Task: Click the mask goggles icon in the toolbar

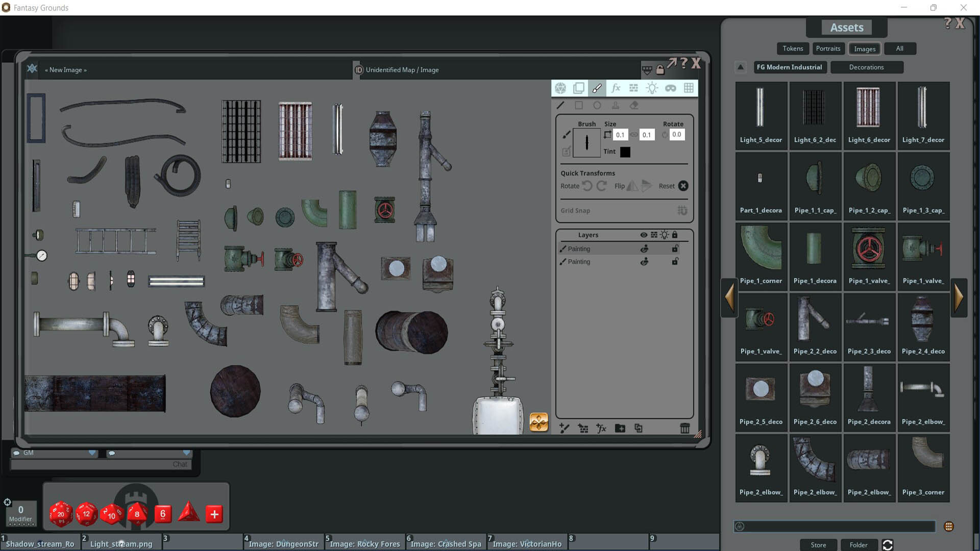Action: pyautogui.click(x=671, y=88)
